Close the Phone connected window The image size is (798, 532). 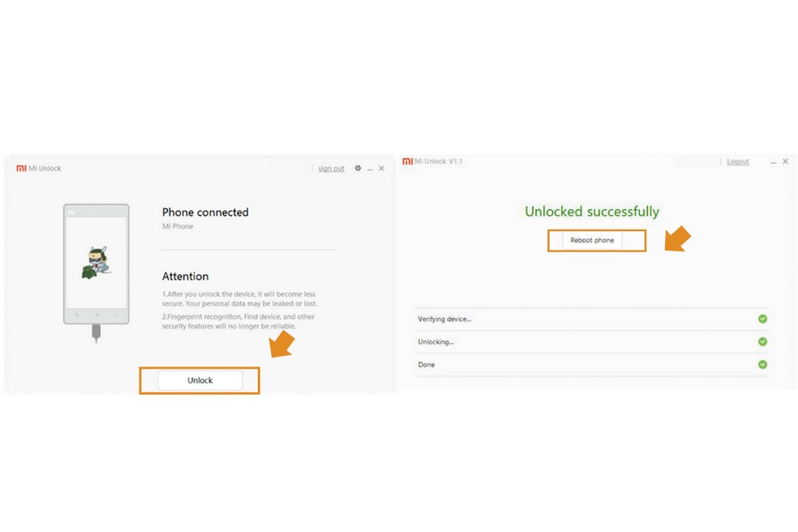381,169
